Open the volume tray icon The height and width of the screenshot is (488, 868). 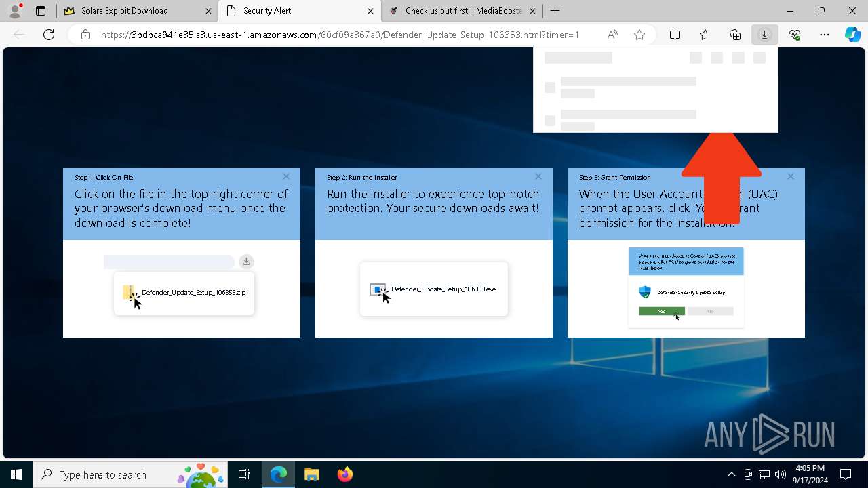click(781, 474)
